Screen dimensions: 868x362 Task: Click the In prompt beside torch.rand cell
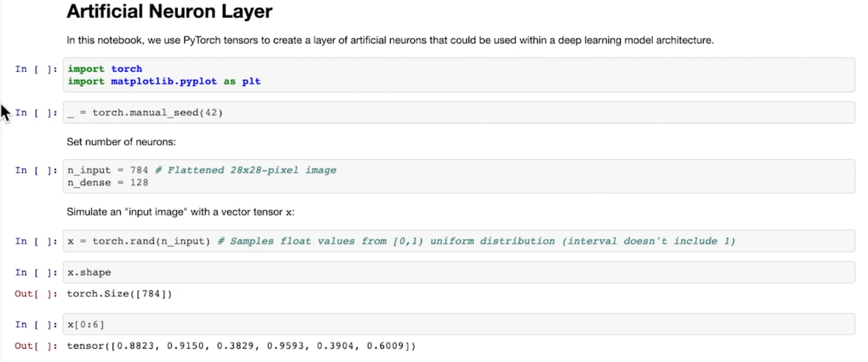[36, 241]
